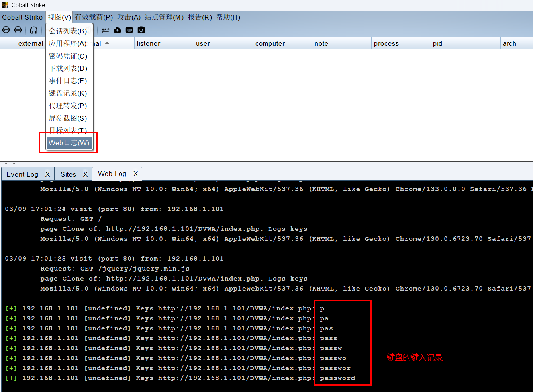
Task: Switch to the Event Log tab
Action: coord(22,174)
